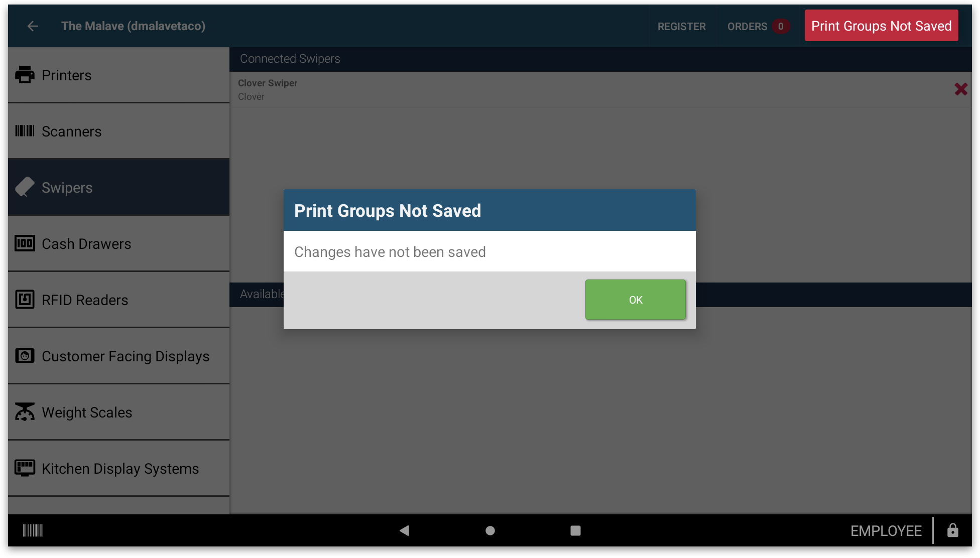The height and width of the screenshot is (558, 980).
Task: Select the Weight Scales balance icon
Action: click(25, 412)
